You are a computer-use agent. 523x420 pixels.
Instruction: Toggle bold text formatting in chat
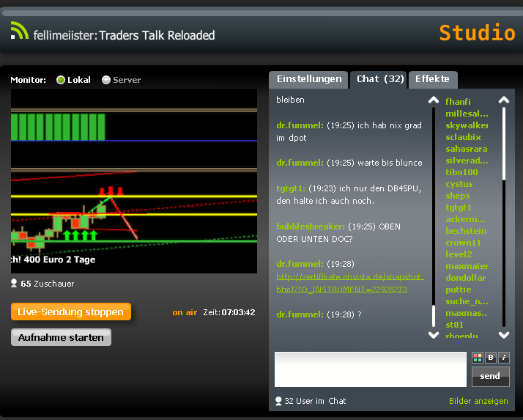[491, 358]
